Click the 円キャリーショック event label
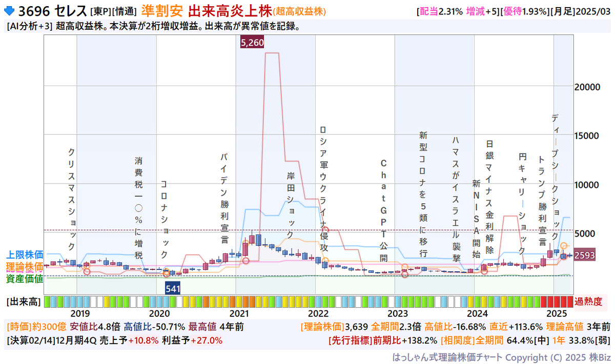Viewport: 615px width, 364px height. click(x=522, y=203)
